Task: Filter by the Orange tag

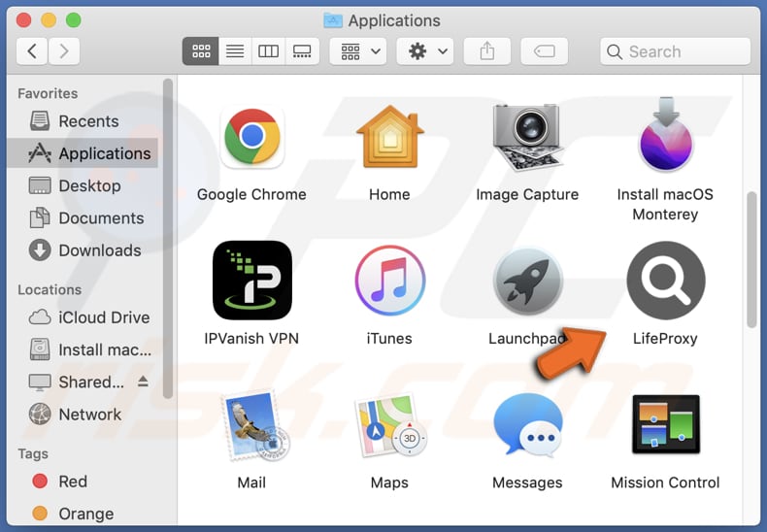Action: click(x=83, y=514)
